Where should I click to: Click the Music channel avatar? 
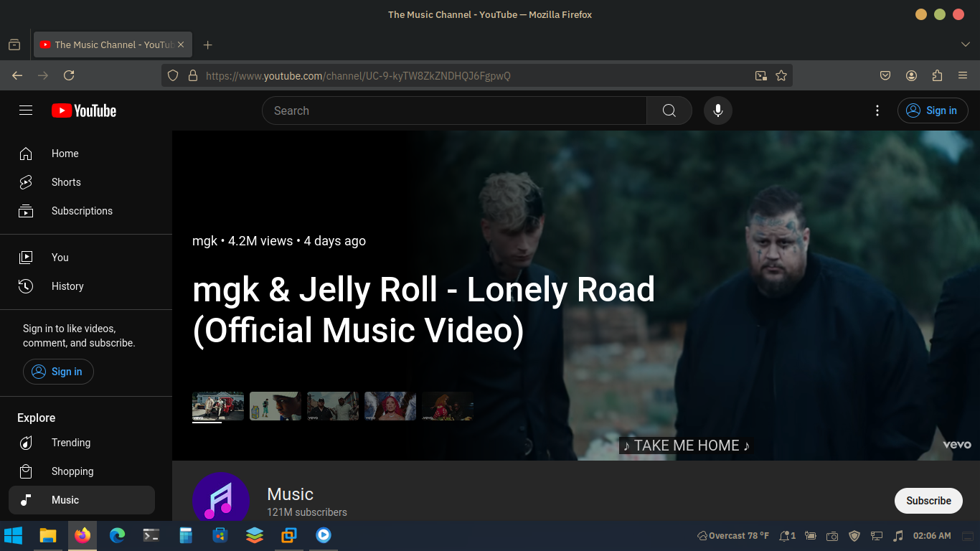click(x=221, y=497)
